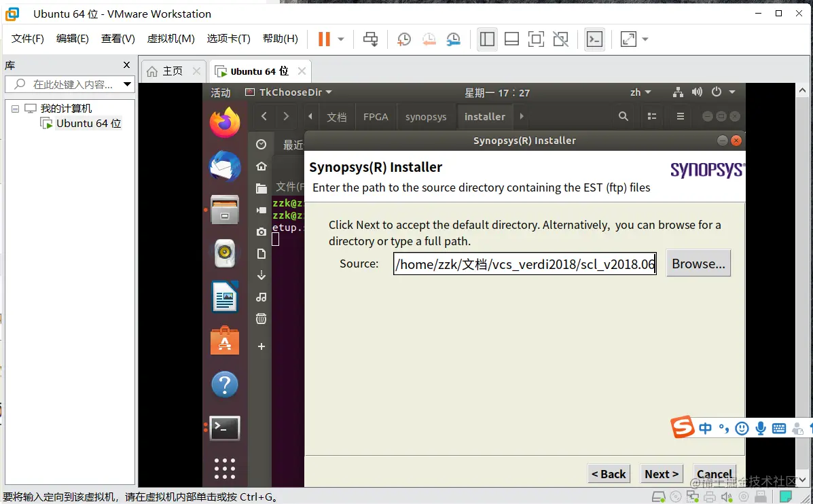The height and width of the screenshot is (504, 813).
Task: Click the Browse... button in the installer
Action: click(x=698, y=264)
